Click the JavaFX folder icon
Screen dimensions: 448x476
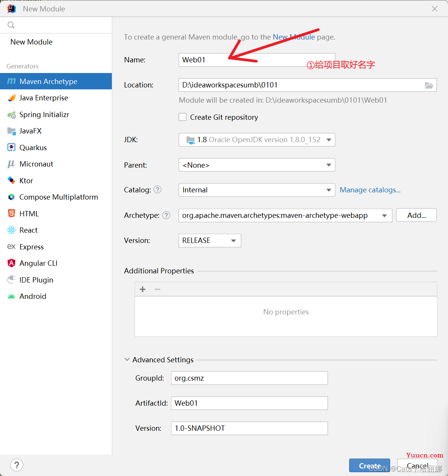(x=11, y=131)
